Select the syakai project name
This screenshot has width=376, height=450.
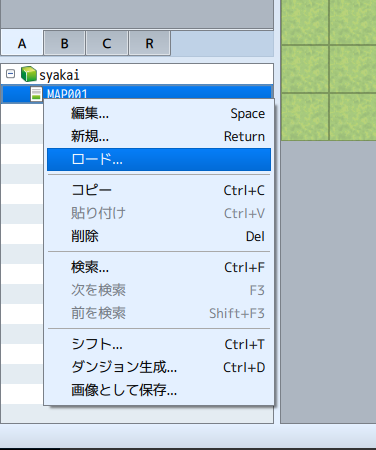(59, 75)
